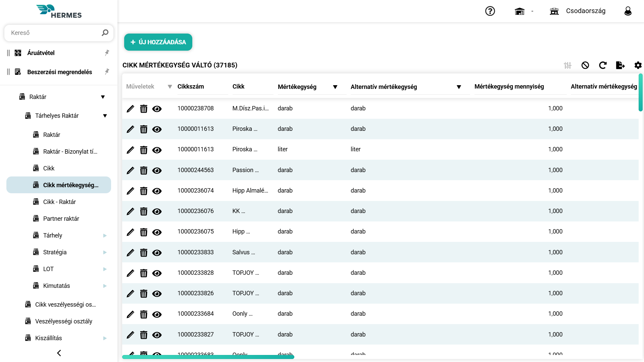Open table settings with the gear icon
This screenshot has width=644, height=362.
coord(638,65)
